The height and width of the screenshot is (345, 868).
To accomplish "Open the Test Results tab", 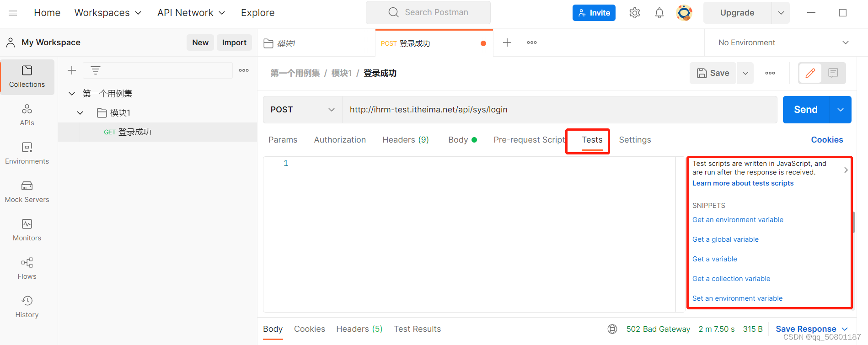I will click(418, 329).
